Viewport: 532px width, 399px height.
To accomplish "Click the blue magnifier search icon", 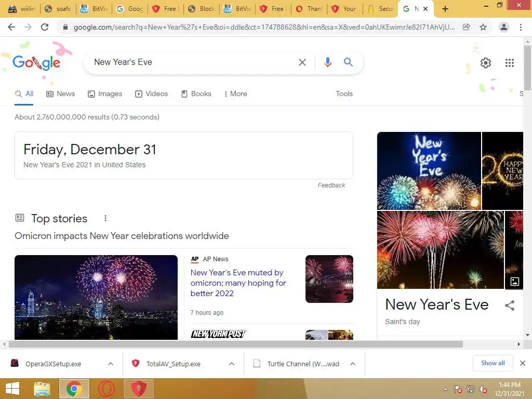I will point(348,62).
